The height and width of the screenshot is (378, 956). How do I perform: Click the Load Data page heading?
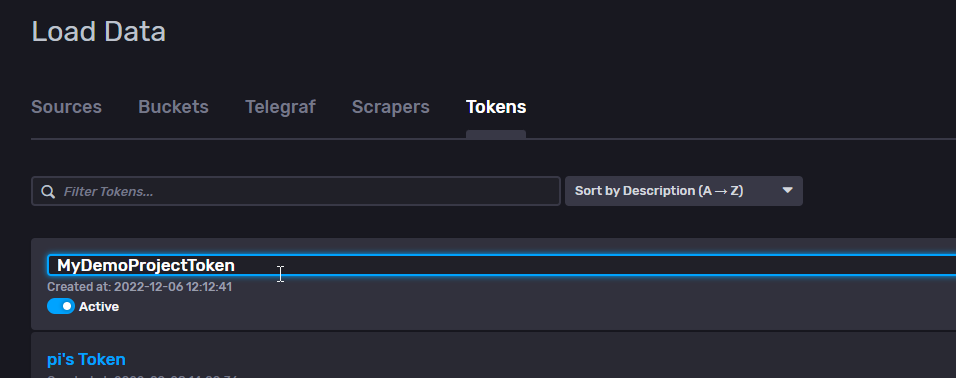coord(99,32)
